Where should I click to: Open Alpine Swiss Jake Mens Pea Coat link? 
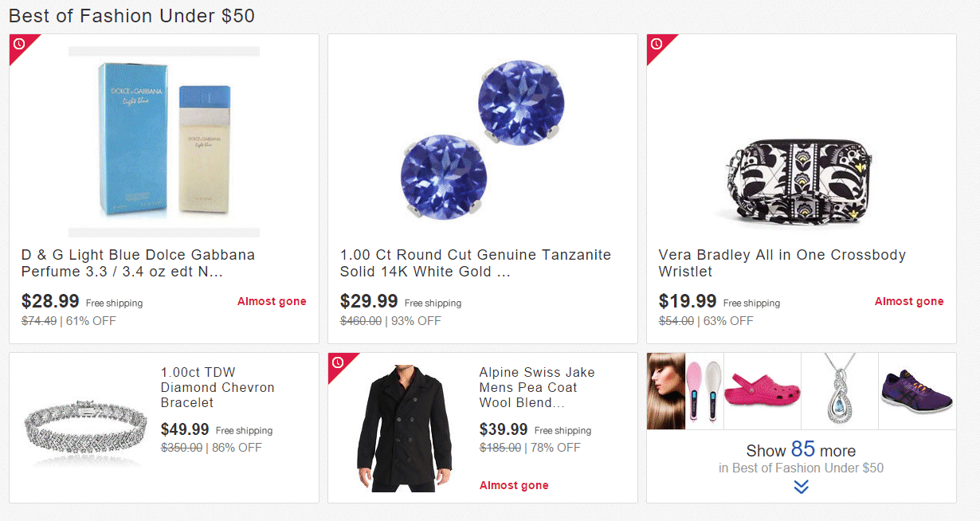pyautogui.click(x=537, y=387)
